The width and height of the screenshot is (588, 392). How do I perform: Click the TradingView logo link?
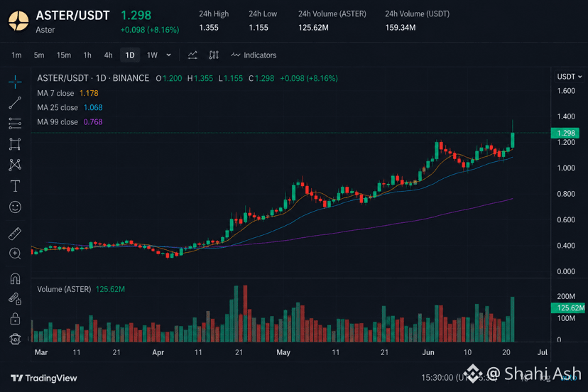[x=44, y=378]
